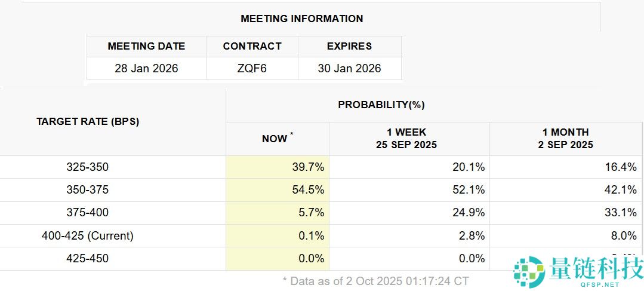Click the meeting date 28 Jan 2026
The width and height of the screenshot is (644, 291).
click(146, 68)
